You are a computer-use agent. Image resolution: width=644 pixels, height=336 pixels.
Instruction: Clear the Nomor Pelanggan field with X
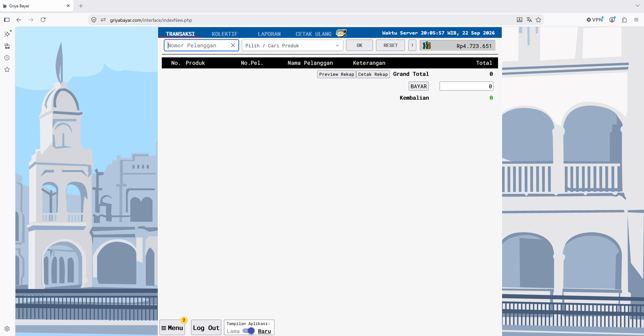click(x=233, y=45)
